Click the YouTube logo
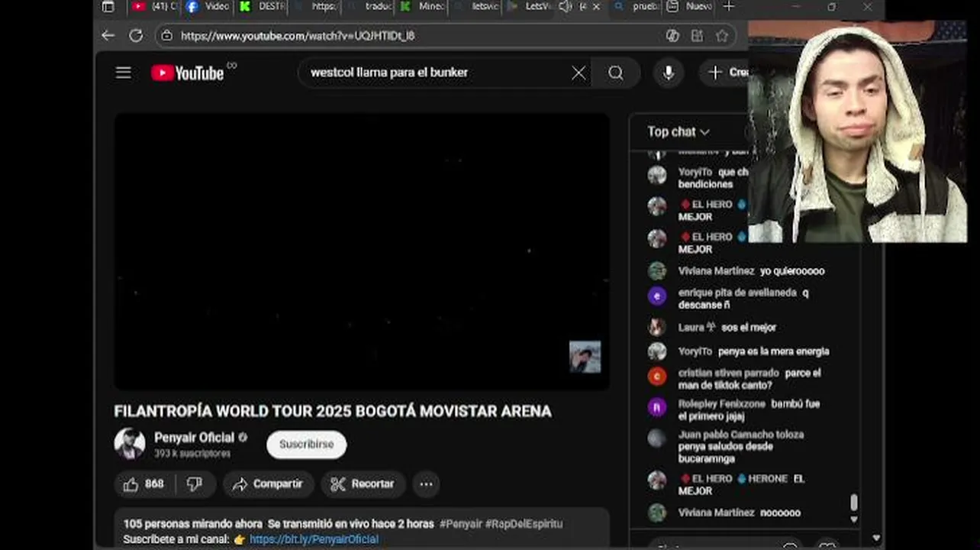The width and height of the screenshot is (980, 550). click(x=187, y=73)
